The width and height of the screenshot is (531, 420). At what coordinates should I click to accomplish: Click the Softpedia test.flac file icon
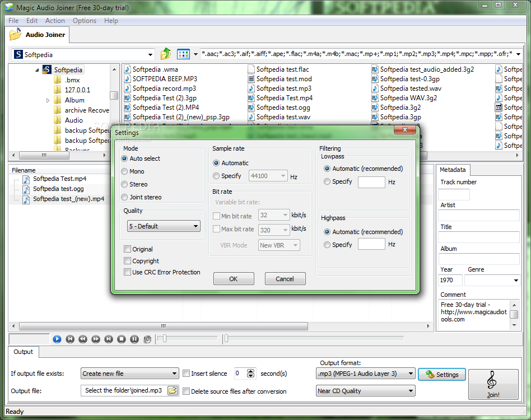tap(251, 69)
